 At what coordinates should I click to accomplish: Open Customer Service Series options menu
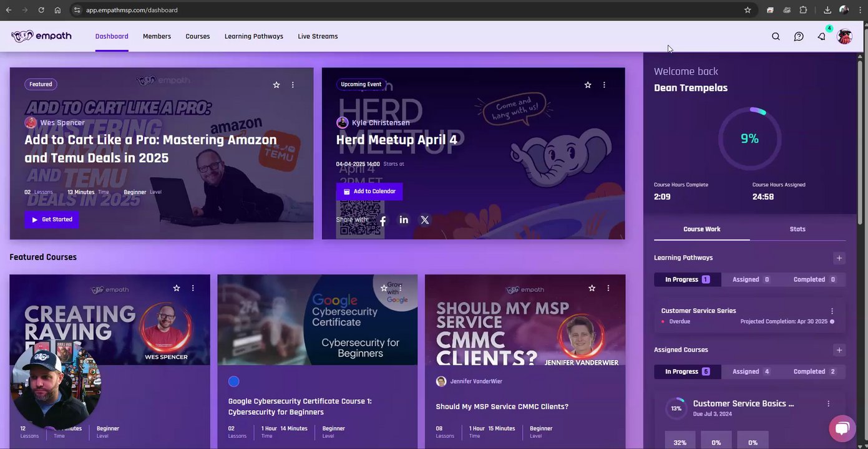(832, 311)
